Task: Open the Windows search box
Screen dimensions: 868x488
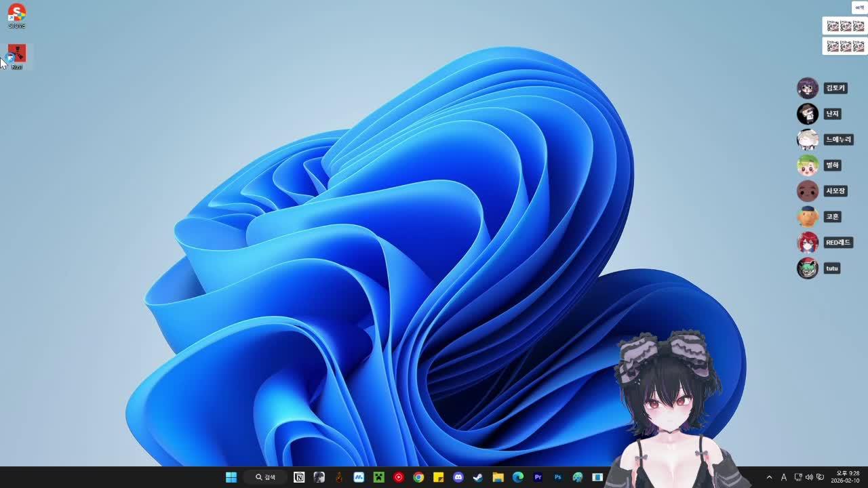Action: (267, 476)
